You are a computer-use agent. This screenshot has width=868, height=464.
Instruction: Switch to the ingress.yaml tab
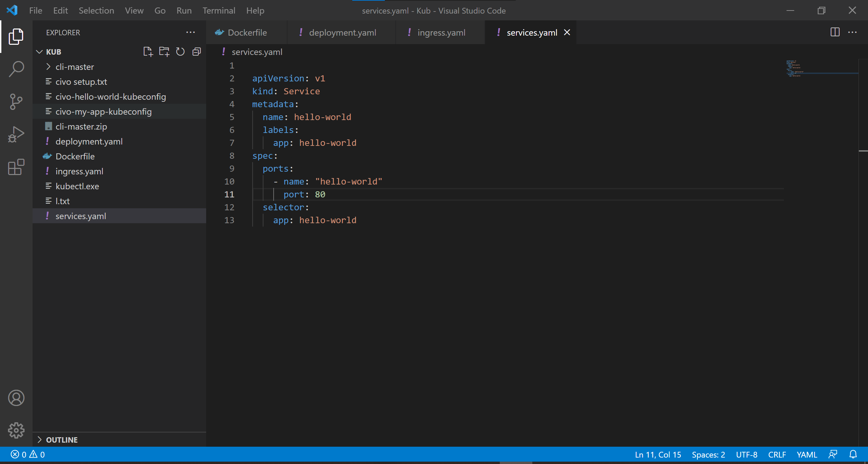[x=440, y=33]
